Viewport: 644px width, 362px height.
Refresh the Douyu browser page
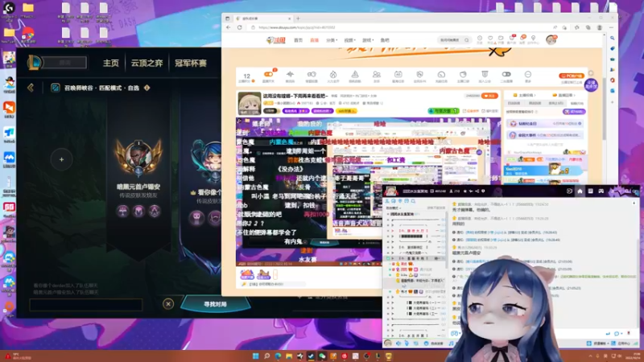click(239, 27)
